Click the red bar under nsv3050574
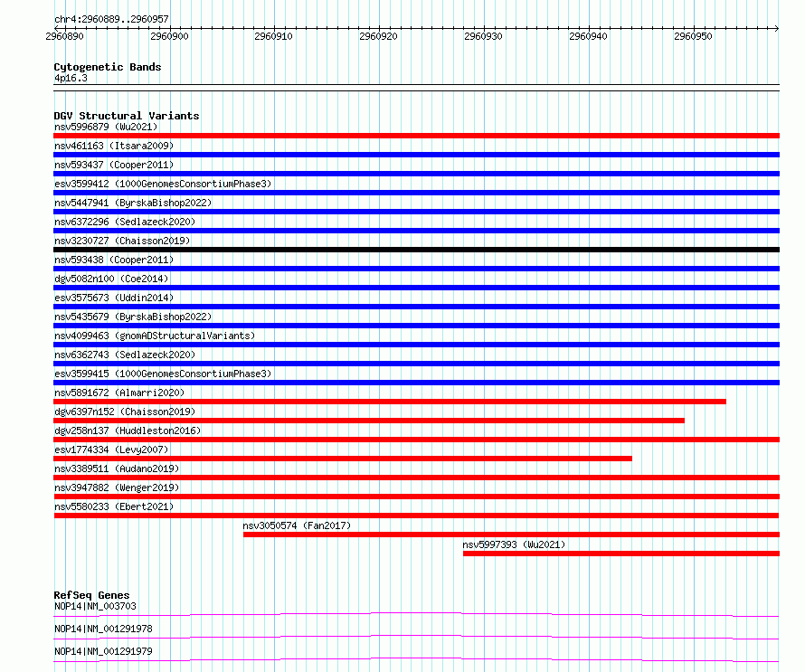 point(511,535)
